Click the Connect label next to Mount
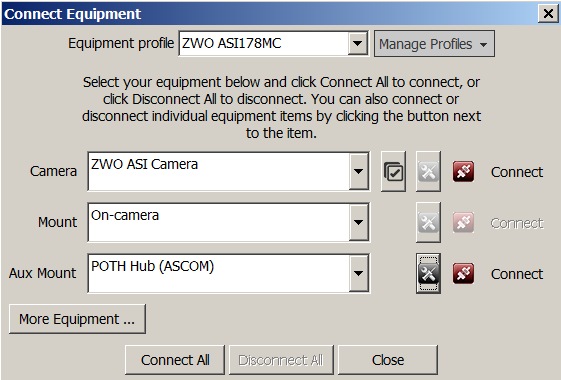The image size is (561, 380). 517,223
